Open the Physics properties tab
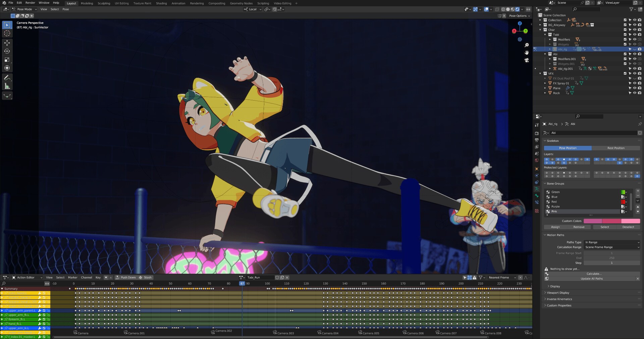Viewport: 644px width, 339px height. point(537,175)
